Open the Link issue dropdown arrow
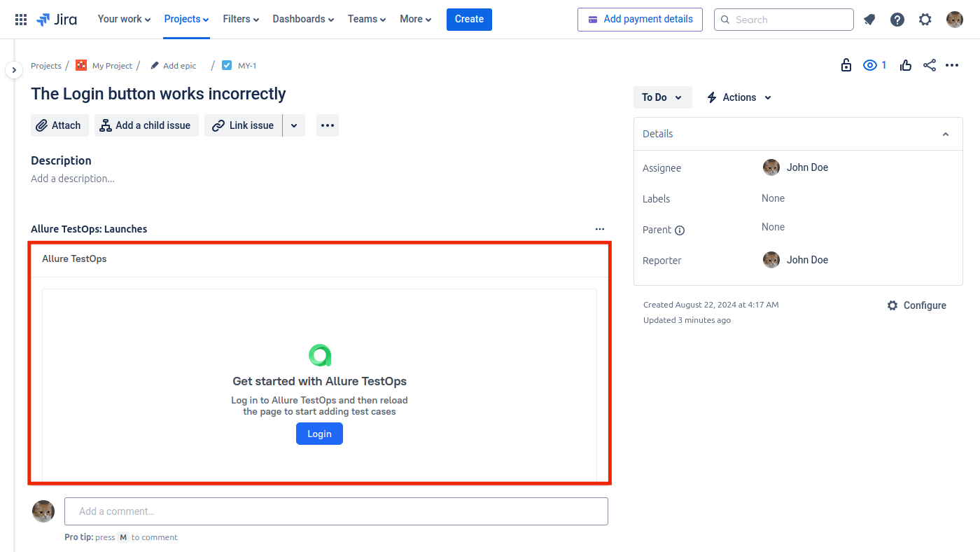The height and width of the screenshot is (552, 980). point(294,125)
